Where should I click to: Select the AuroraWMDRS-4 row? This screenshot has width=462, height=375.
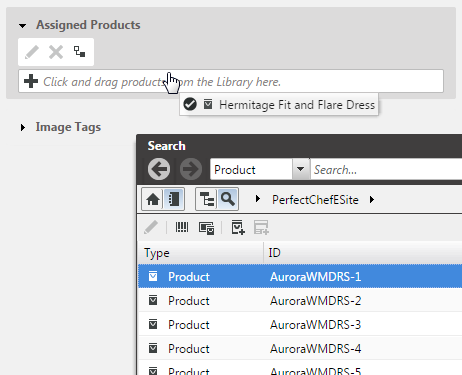point(300,348)
